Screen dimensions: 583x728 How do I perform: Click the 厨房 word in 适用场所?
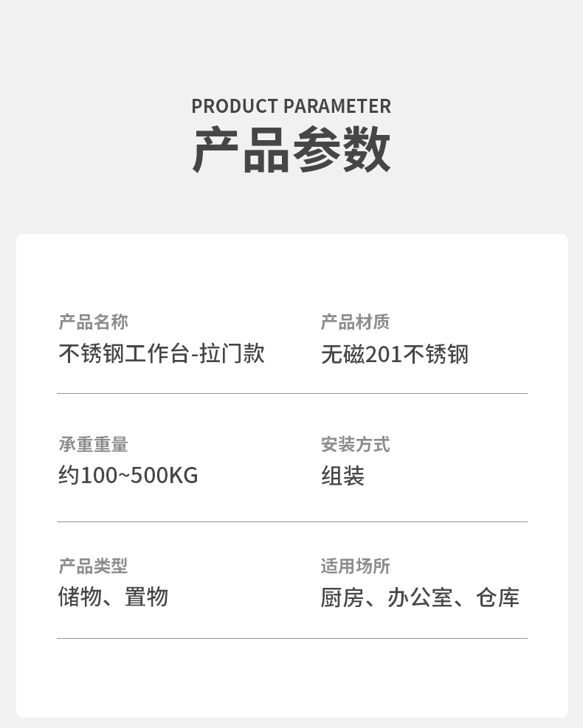[x=342, y=597]
